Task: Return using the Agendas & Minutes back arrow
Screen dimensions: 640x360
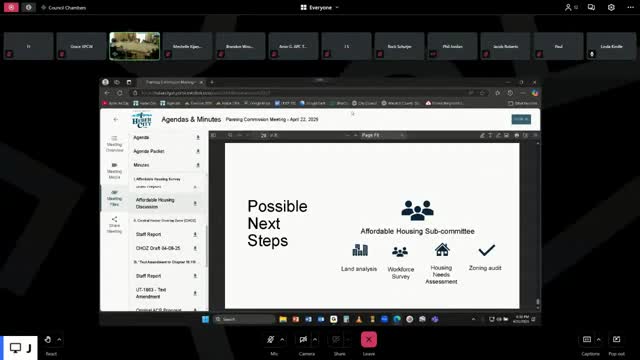Action: click(116, 120)
